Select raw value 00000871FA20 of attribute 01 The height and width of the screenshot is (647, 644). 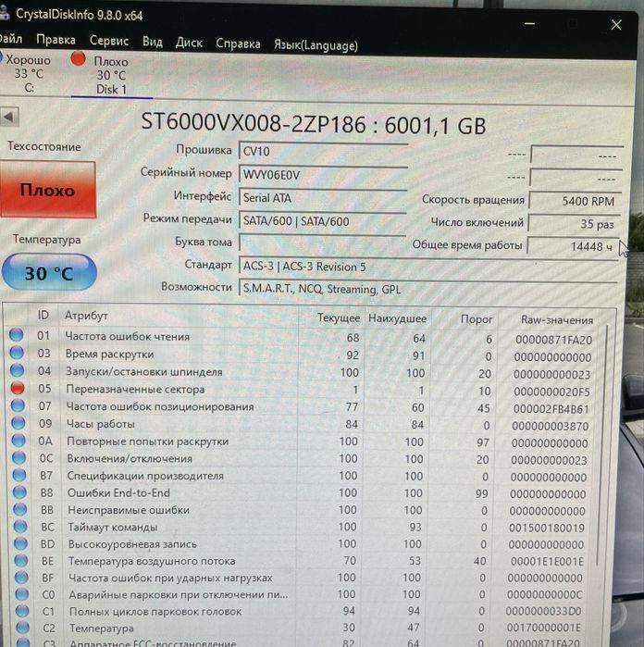point(553,340)
